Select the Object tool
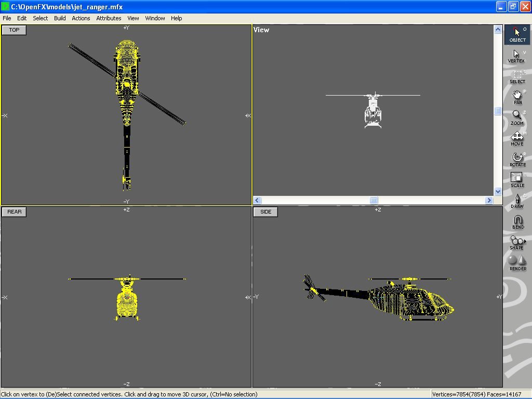The image size is (532, 399). [517, 35]
